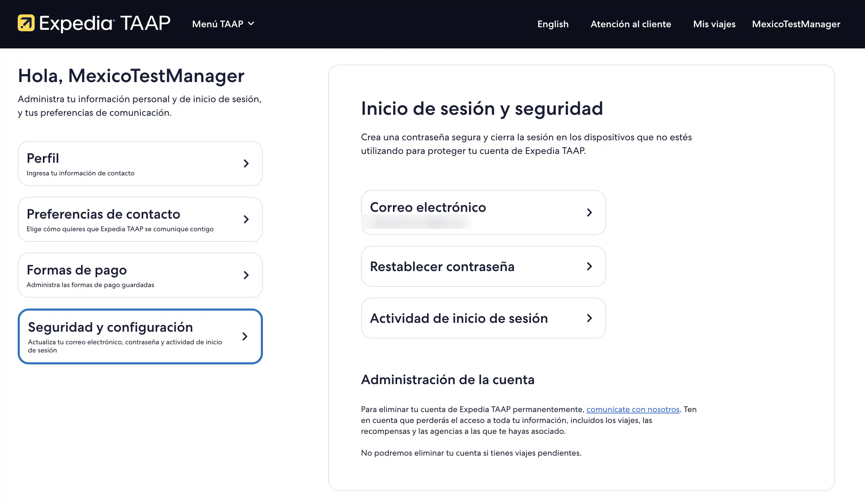Screen dimensions: 865x504
Task: Open the MexicoTestManager account menu
Action: pos(796,24)
